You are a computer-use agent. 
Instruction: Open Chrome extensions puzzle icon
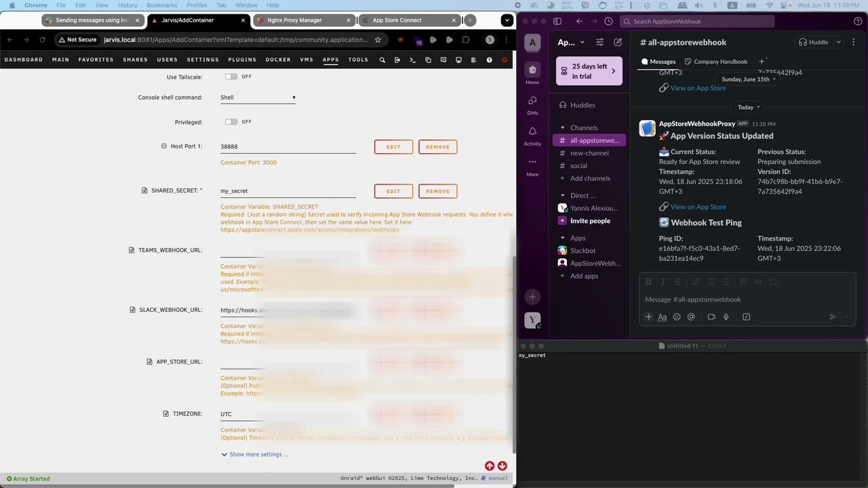pyautogui.click(x=466, y=40)
